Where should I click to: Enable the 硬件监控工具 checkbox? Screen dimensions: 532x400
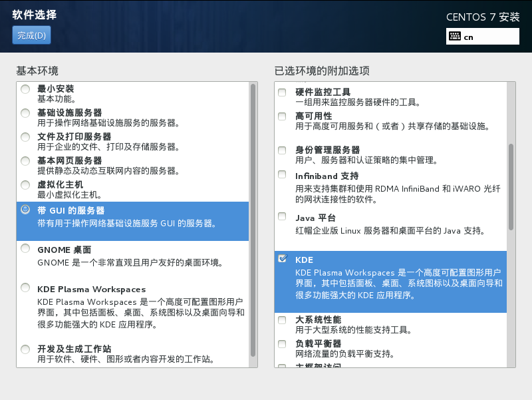click(x=283, y=93)
